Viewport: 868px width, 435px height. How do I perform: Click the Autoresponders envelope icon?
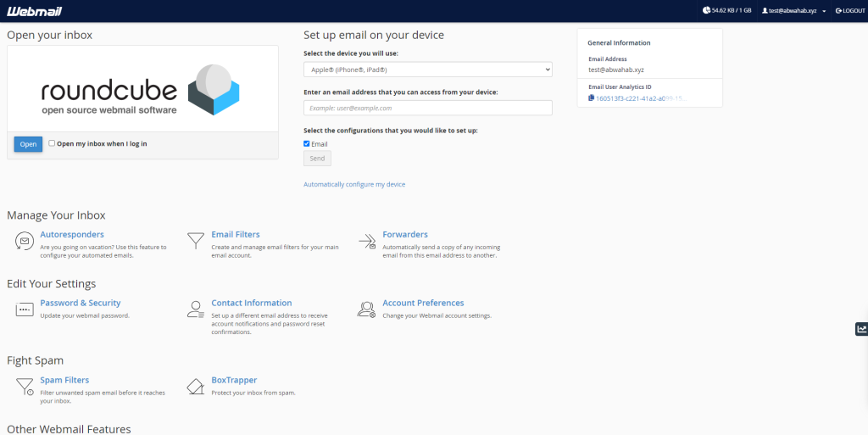pos(25,242)
